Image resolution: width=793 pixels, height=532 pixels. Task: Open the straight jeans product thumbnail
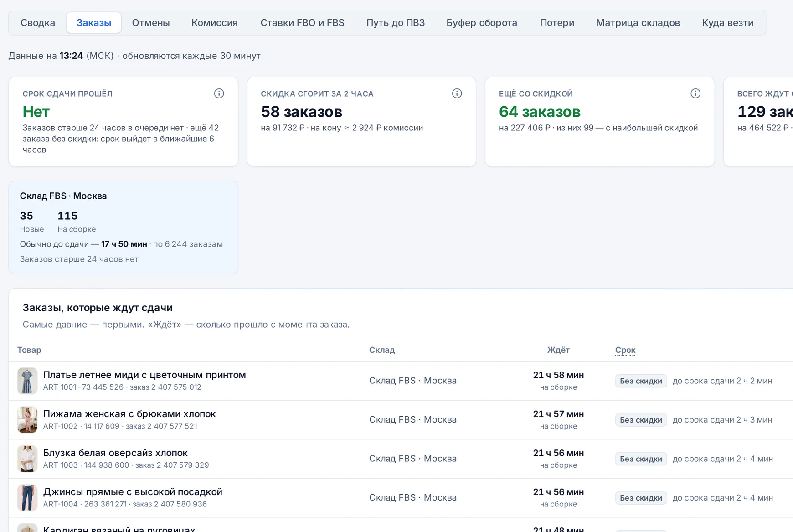pos(27,498)
